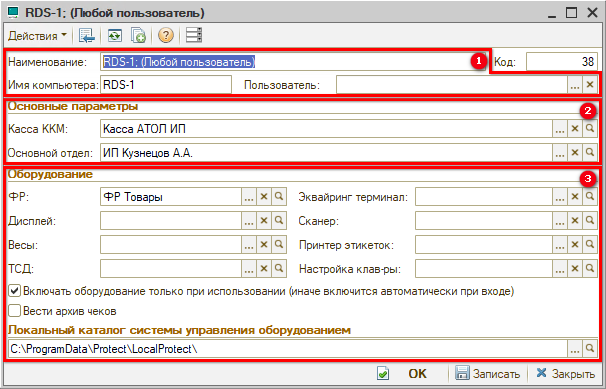Open Касса ККМ item via magnifier
Viewport: 606px width, 389px height.
[x=590, y=129]
